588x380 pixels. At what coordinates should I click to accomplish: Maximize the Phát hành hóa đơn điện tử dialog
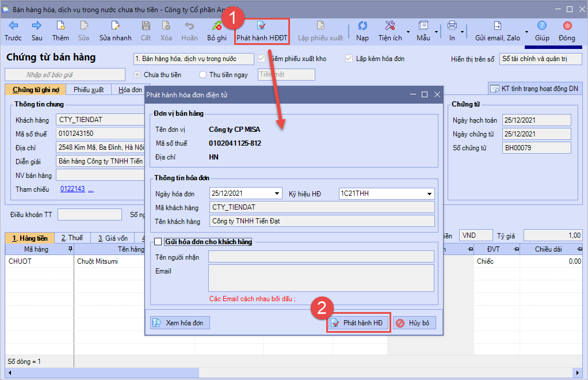[x=425, y=94]
